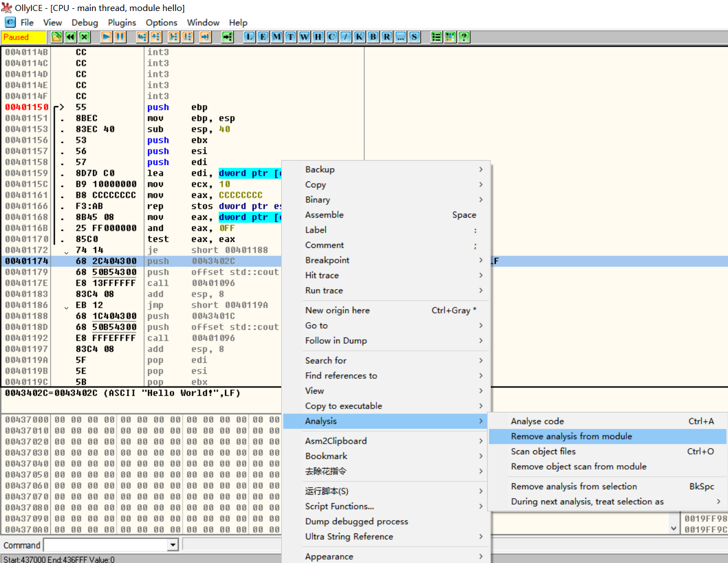The height and width of the screenshot is (563, 728).
Task: Click the Restart program rewind icon
Action: [x=70, y=37]
